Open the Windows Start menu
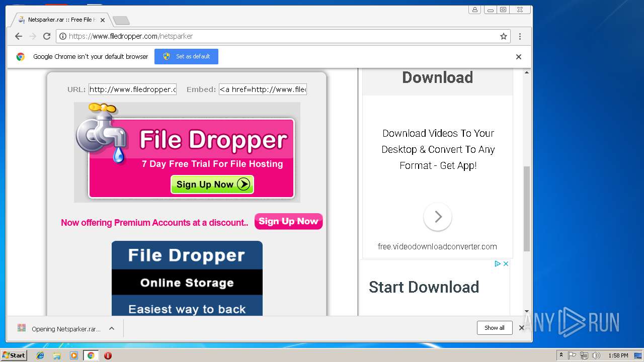Screen dimensions: 644x362 point(14,355)
